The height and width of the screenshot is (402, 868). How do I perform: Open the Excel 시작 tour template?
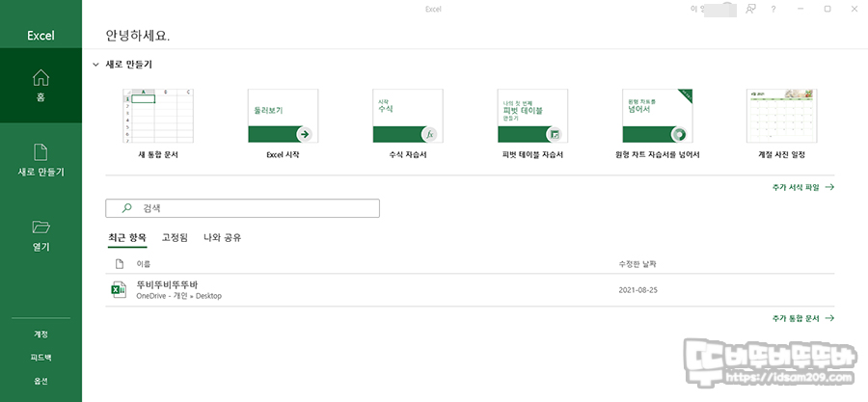tap(283, 123)
